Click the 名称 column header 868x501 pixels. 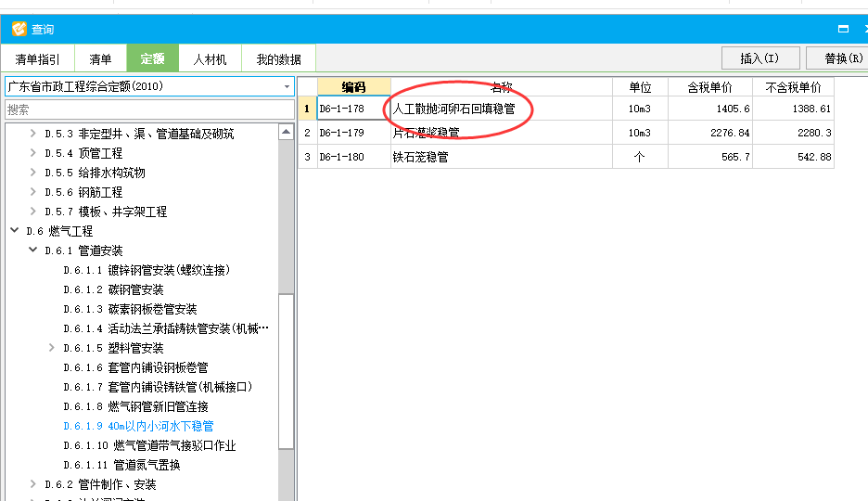tap(502, 87)
